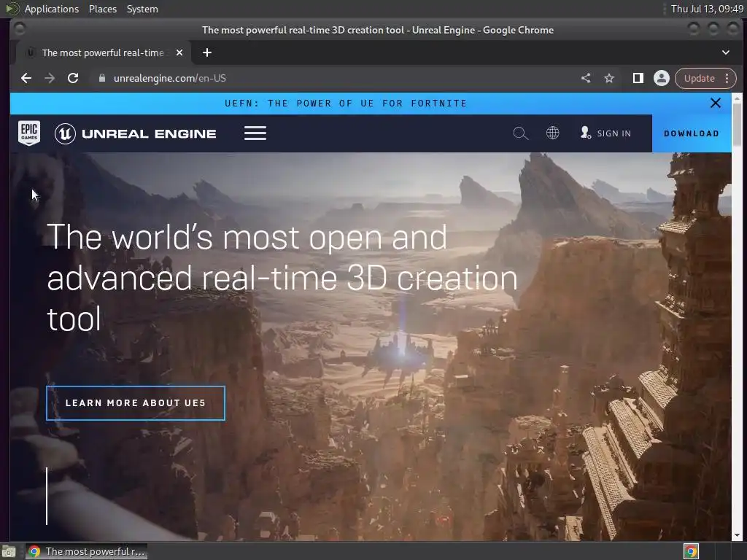
Task: Toggle Chrome side panel
Action: coord(638,78)
